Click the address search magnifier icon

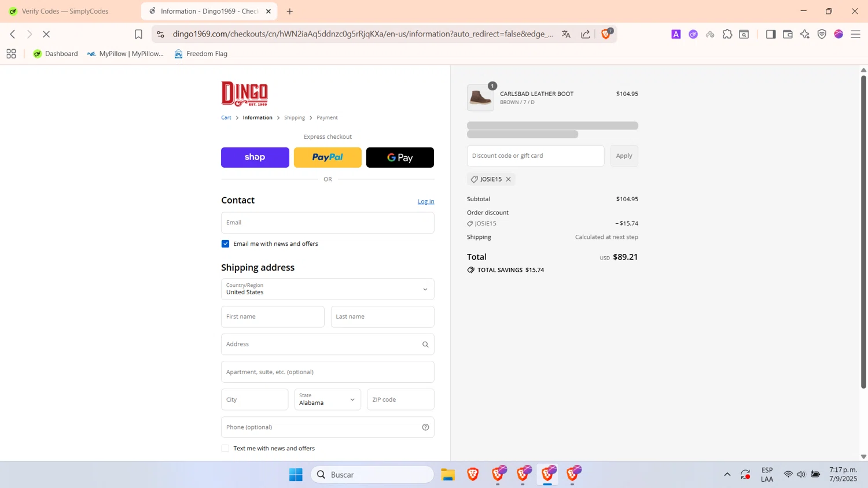425,345
